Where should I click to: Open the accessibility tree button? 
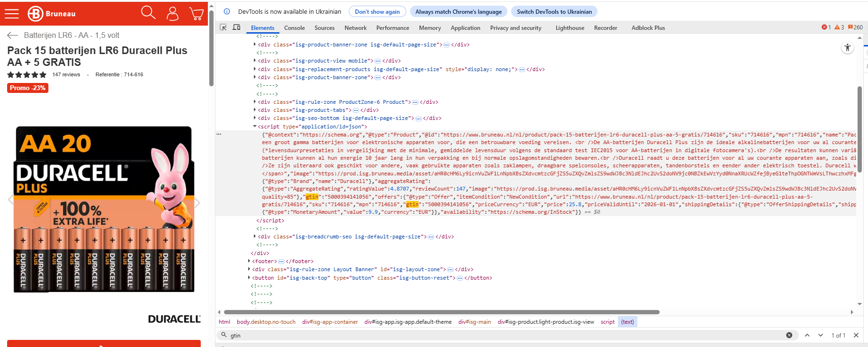848,47
